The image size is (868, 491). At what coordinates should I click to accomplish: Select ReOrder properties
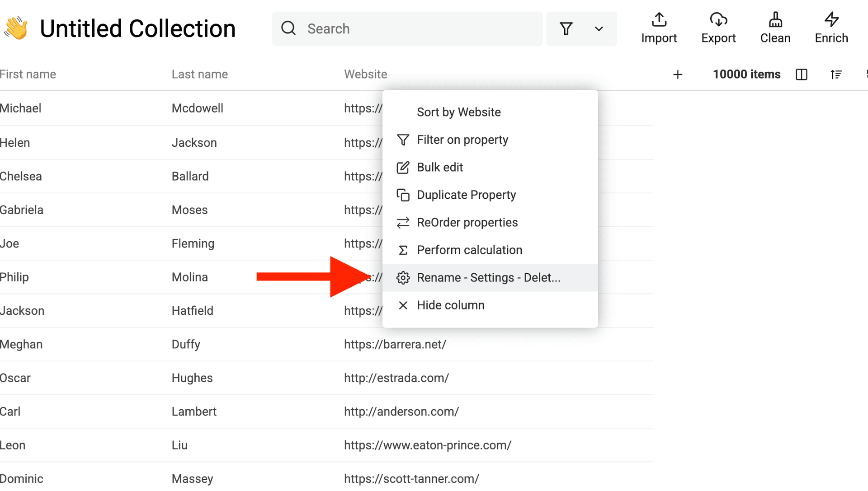pyautogui.click(x=467, y=222)
